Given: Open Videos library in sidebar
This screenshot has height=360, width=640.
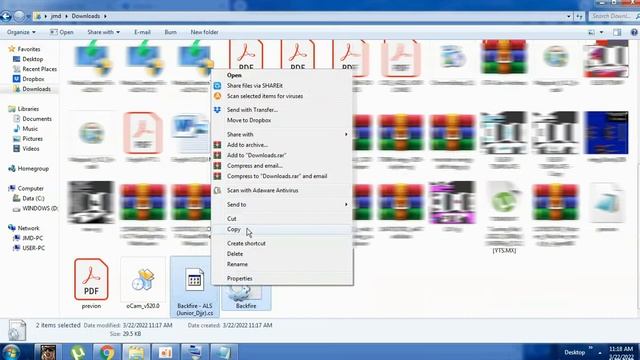Looking at the screenshot, I should (x=31, y=149).
